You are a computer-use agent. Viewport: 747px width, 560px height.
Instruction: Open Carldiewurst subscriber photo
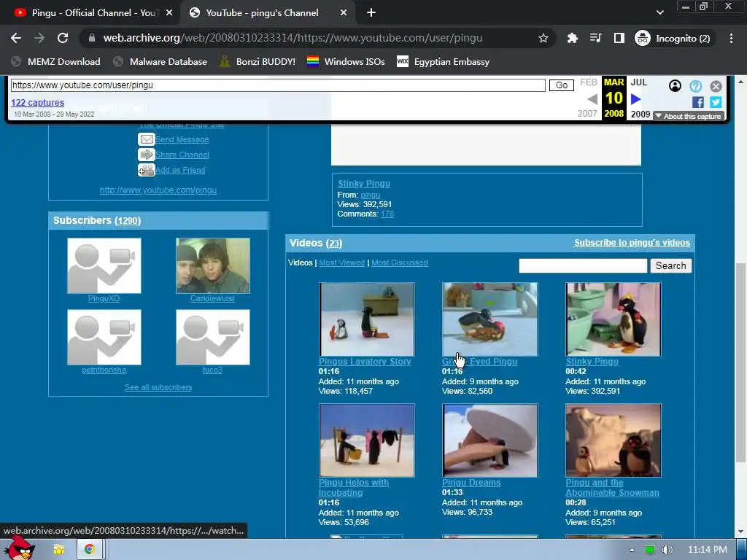coord(212,265)
